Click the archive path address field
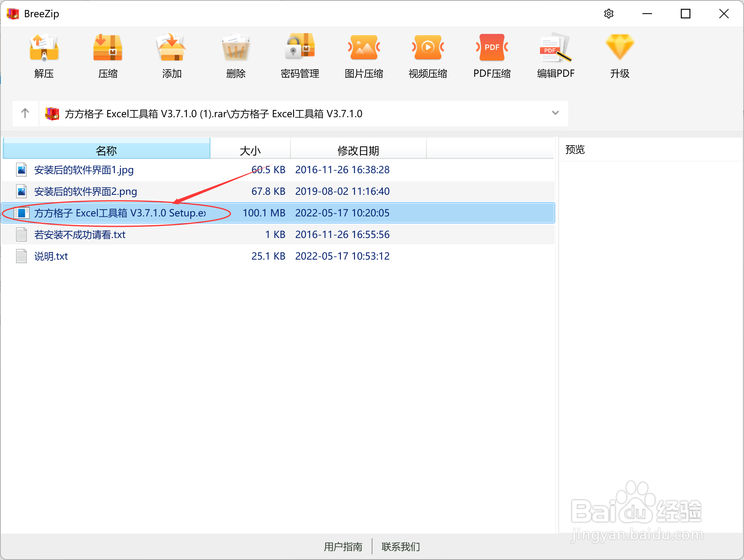Viewport: 744px width, 560px height. tap(304, 114)
